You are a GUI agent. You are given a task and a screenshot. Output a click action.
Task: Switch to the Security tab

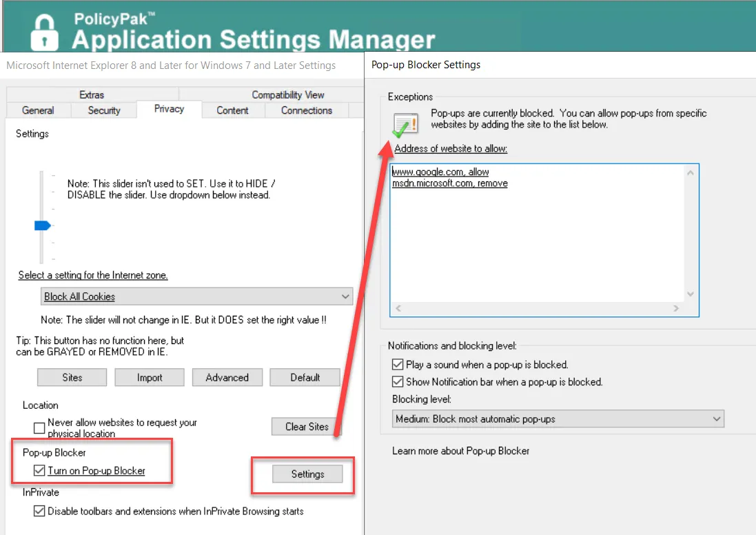pos(104,110)
